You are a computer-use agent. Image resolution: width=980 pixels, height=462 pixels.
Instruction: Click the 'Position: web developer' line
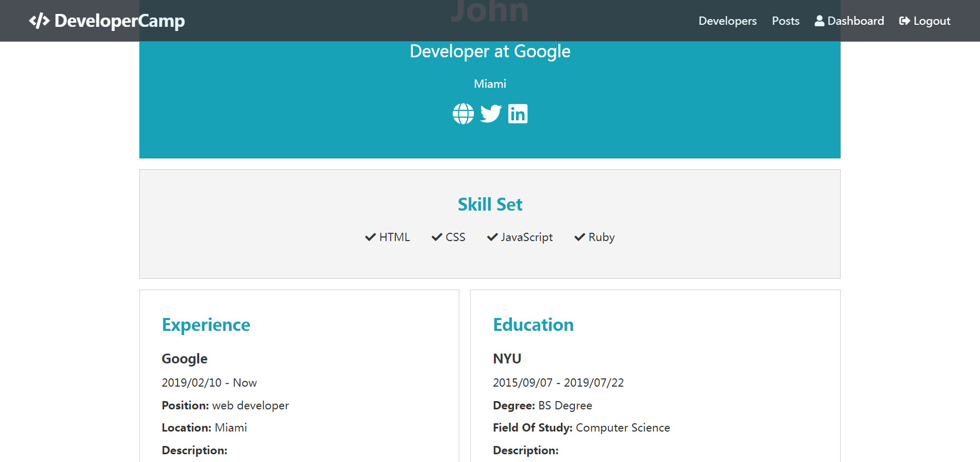click(226, 405)
